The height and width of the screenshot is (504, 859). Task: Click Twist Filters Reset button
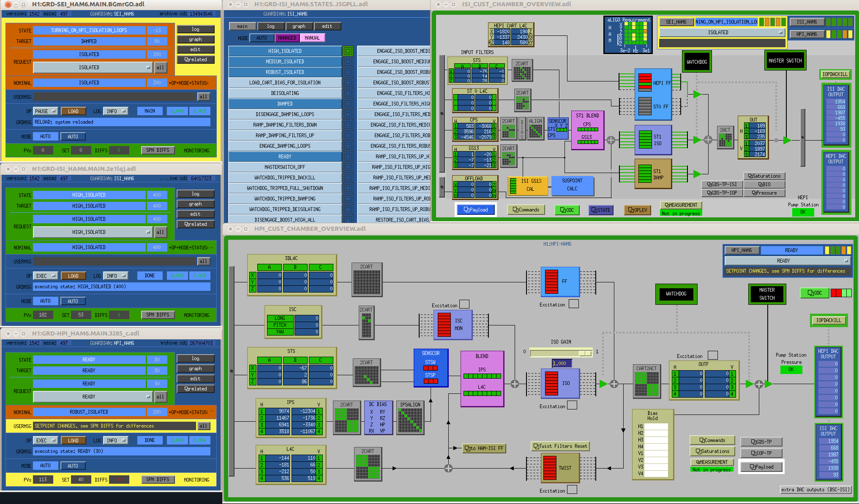(x=560, y=446)
